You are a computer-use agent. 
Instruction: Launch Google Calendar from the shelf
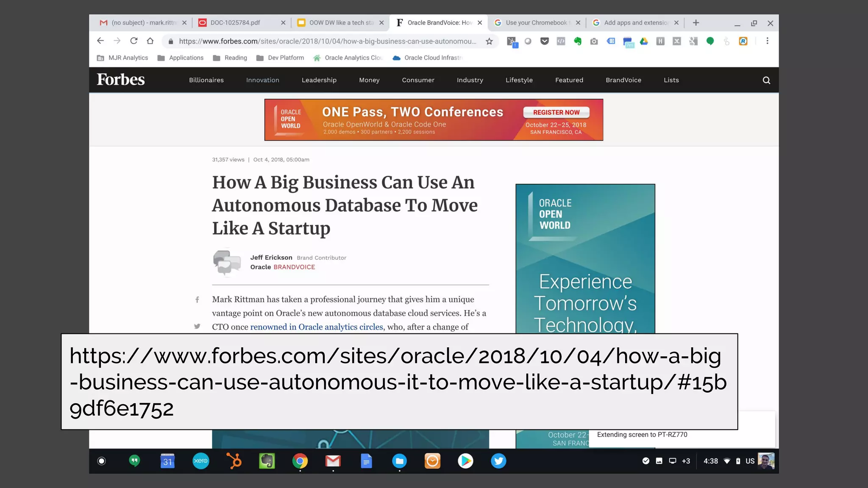(x=167, y=461)
